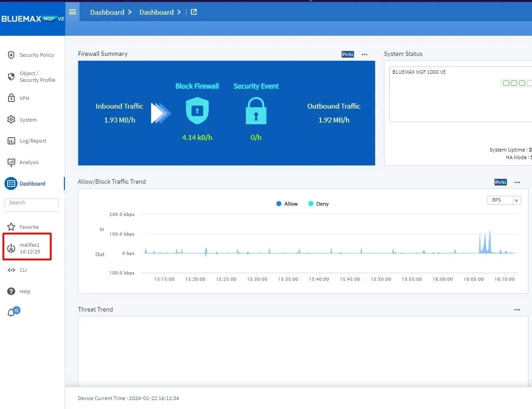Click the second Dashboard breadcrumb link

tap(156, 12)
